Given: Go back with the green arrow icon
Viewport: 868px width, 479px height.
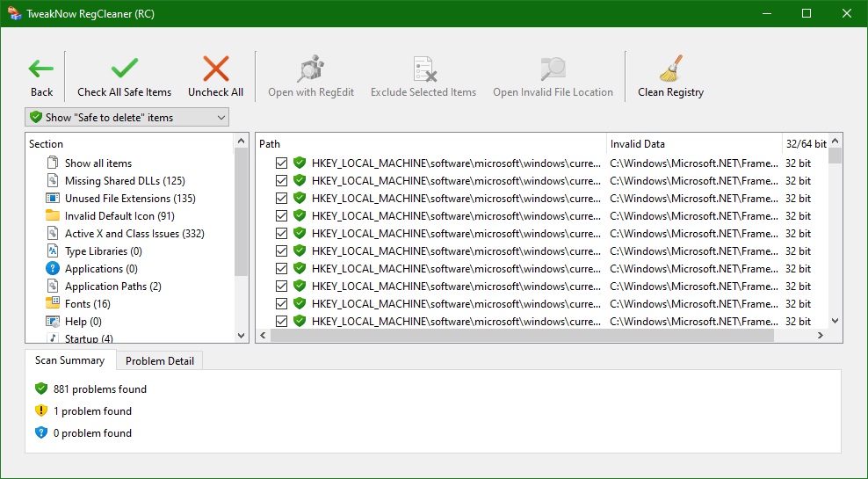Looking at the screenshot, I should pyautogui.click(x=41, y=69).
